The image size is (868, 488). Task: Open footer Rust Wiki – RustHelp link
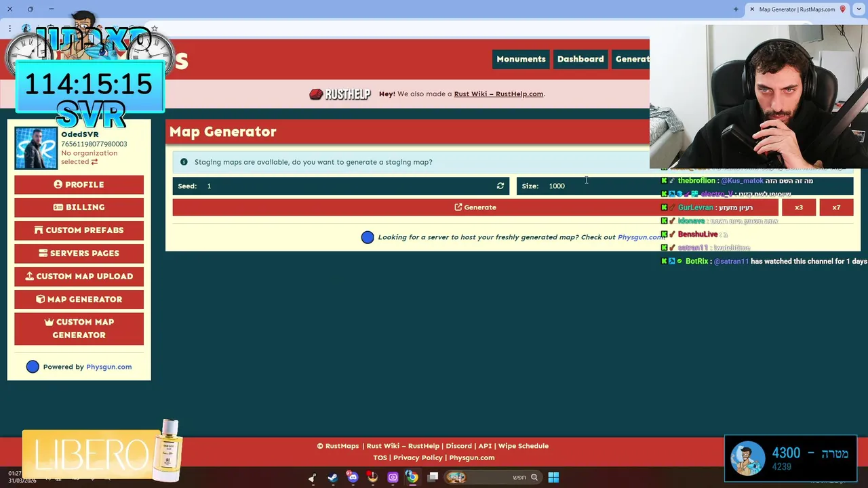403,446
